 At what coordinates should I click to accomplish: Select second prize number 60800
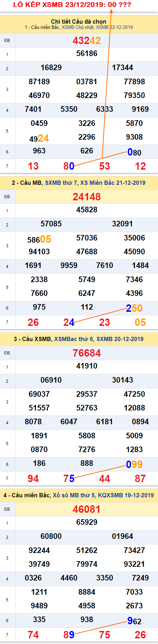(51, 536)
